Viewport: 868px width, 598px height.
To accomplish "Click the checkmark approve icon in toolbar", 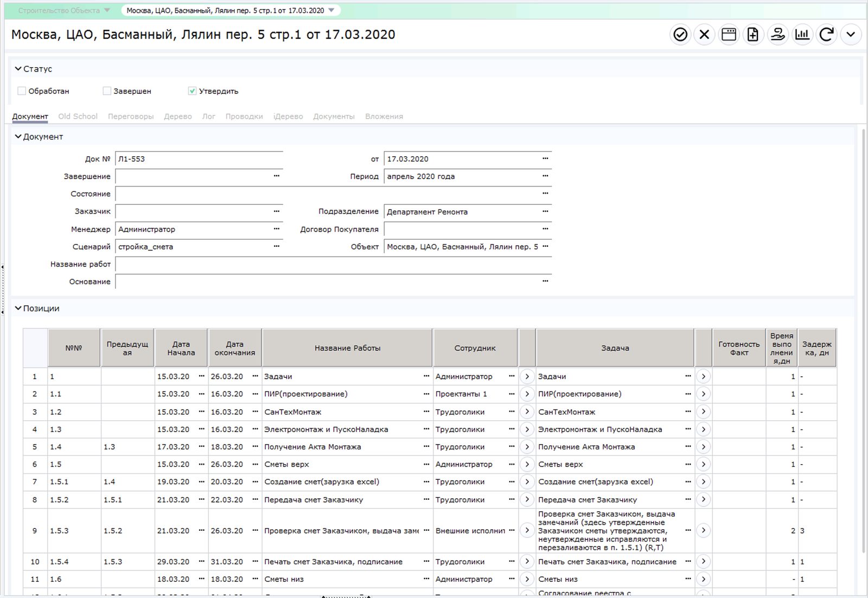I will click(x=680, y=35).
